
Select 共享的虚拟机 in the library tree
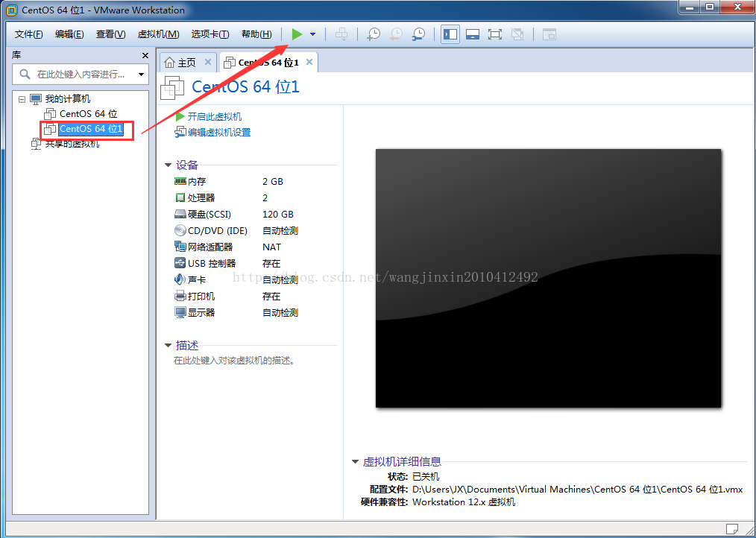[x=72, y=143]
